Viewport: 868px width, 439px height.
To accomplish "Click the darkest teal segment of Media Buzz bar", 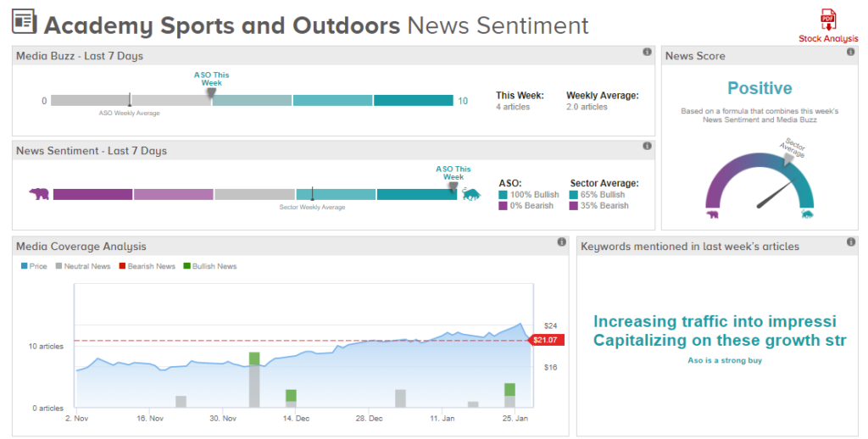I will click(414, 100).
